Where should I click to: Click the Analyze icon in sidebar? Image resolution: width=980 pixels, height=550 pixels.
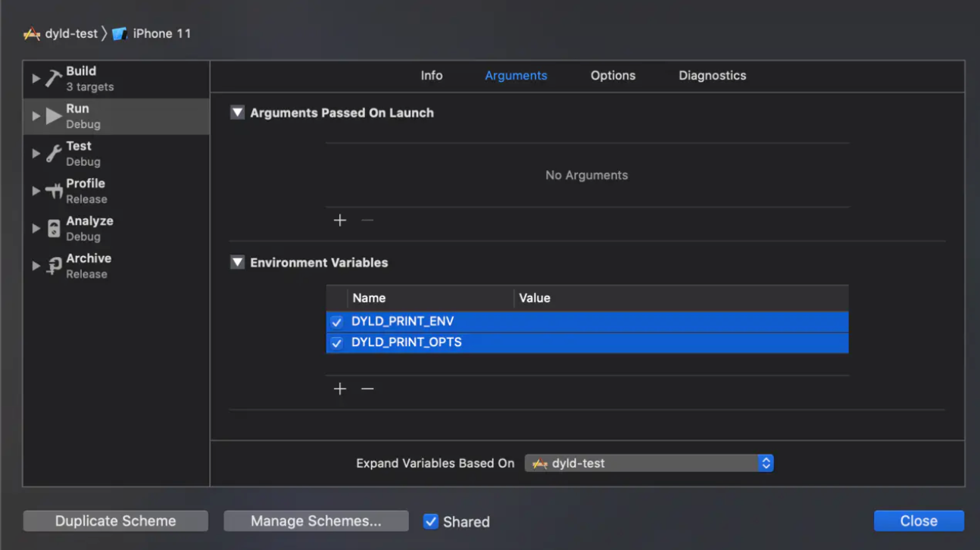click(x=53, y=229)
